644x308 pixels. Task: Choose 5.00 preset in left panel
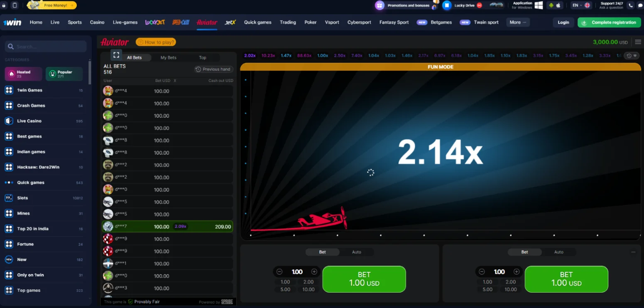tap(285, 289)
